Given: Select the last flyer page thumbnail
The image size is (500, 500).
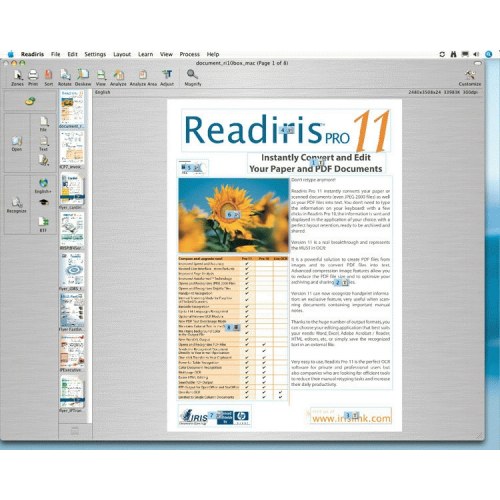Looking at the screenshot, I should coord(72,394).
